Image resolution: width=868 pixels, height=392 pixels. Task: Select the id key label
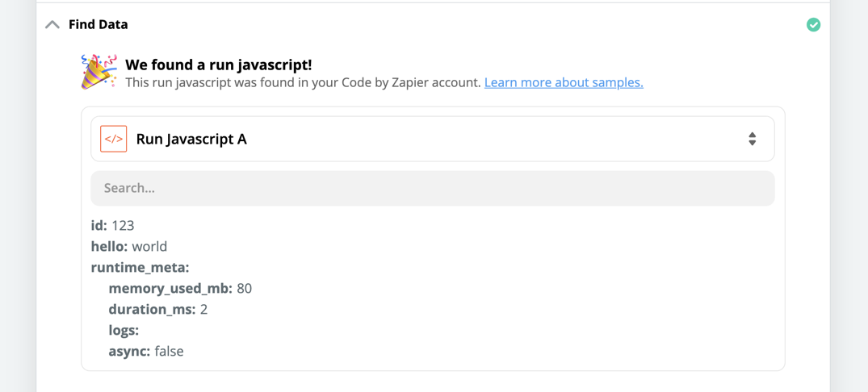[x=99, y=225]
